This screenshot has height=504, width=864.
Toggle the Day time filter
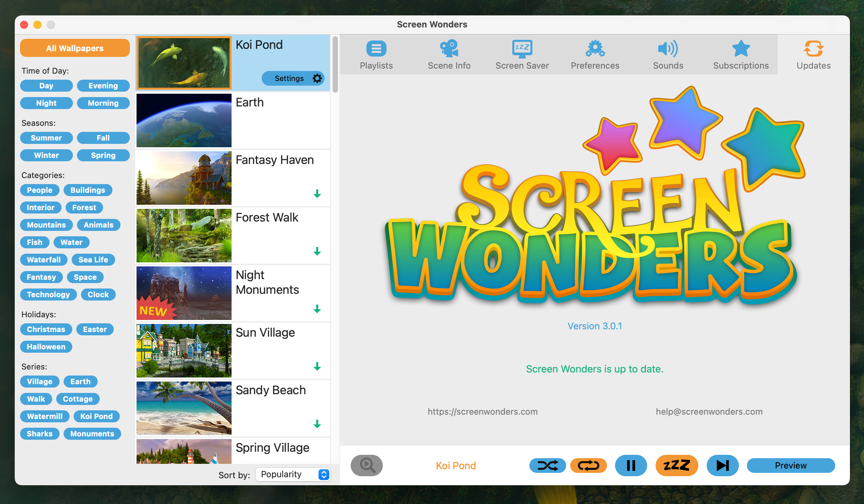pyautogui.click(x=46, y=86)
